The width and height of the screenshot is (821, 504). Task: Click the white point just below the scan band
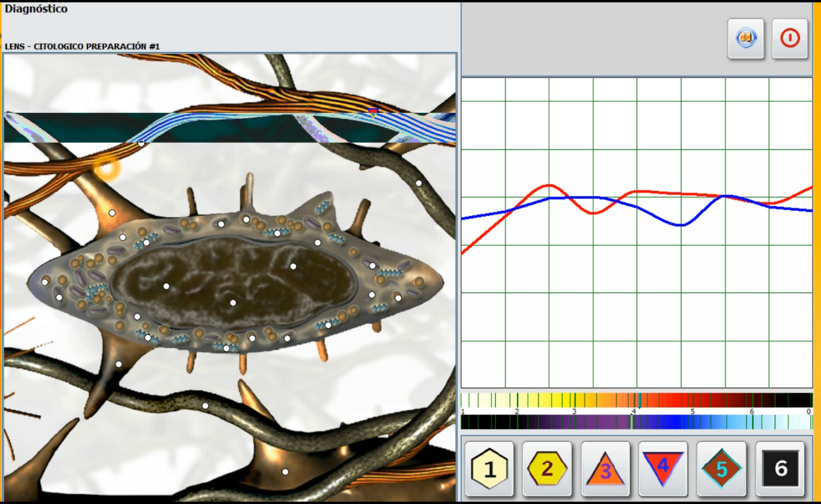(141, 144)
